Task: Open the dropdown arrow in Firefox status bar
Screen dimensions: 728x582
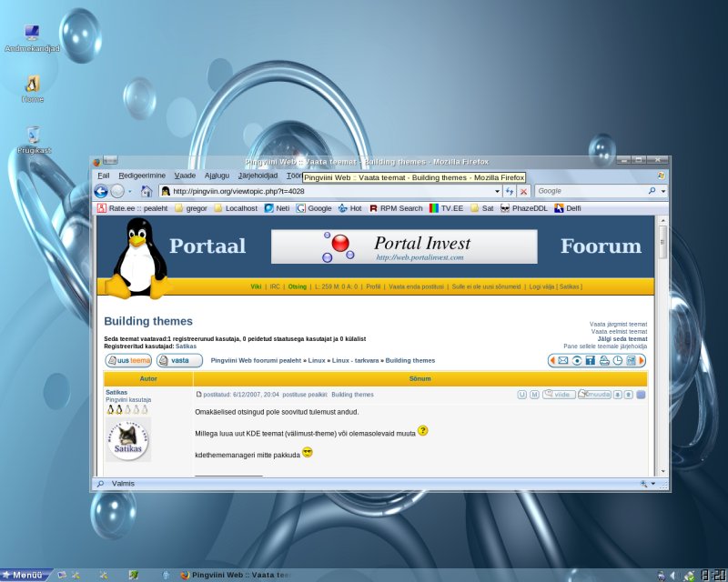Action: tap(653, 484)
